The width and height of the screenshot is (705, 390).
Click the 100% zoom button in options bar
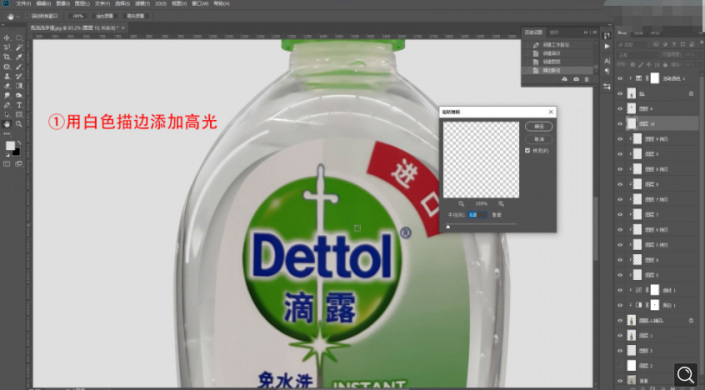(78, 16)
